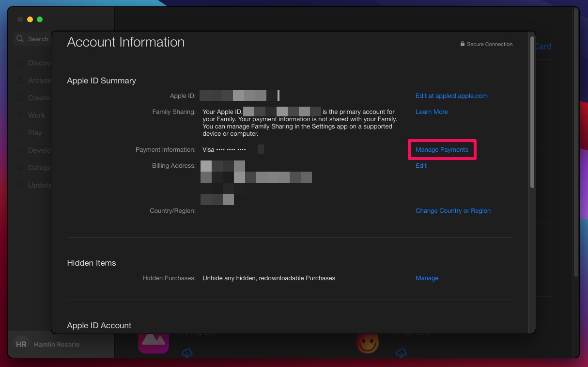Screen dimensions: 588x367
Task: Select Change Country or Region
Action: (453, 211)
